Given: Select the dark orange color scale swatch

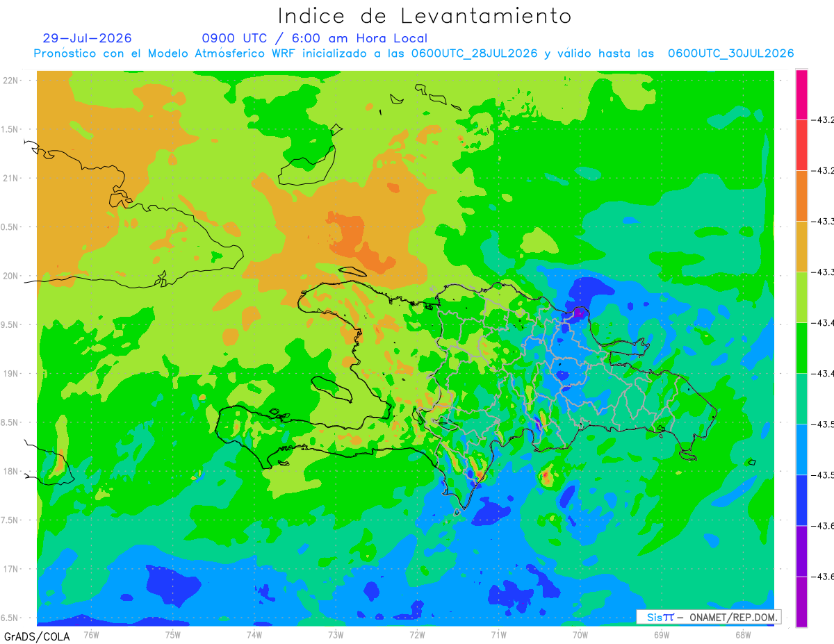Looking at the screenshot, I should [801, 196].
